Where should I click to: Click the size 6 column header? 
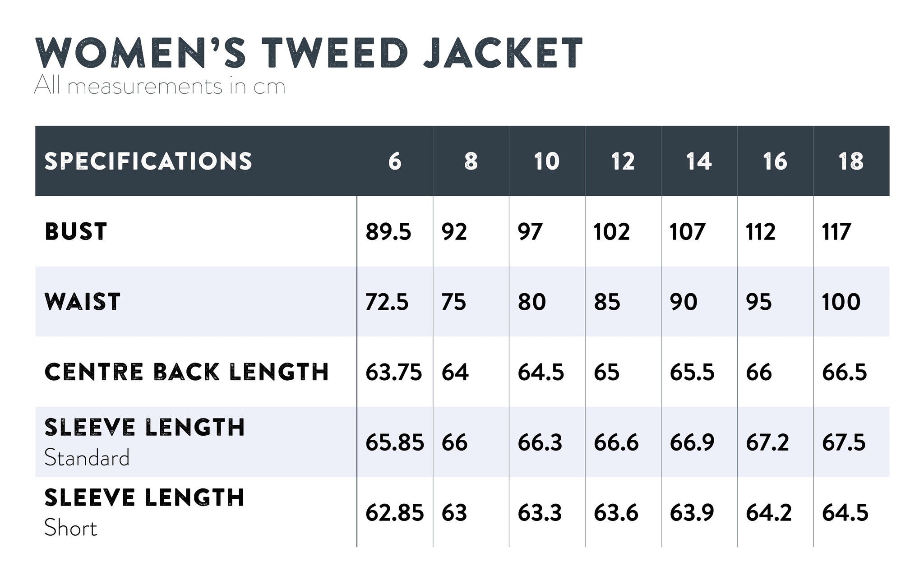(395, 161)
